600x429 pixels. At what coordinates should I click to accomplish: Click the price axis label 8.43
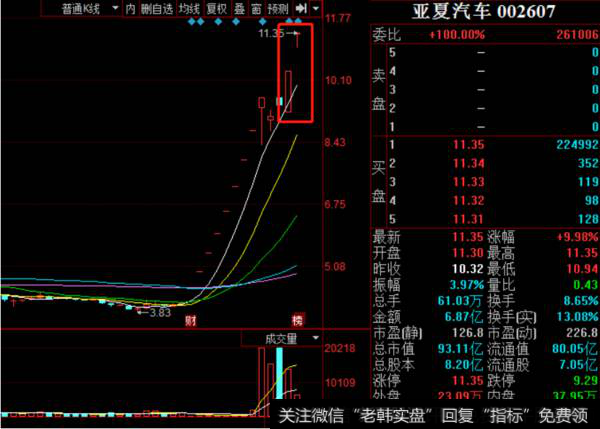click(x=335, y=142)
